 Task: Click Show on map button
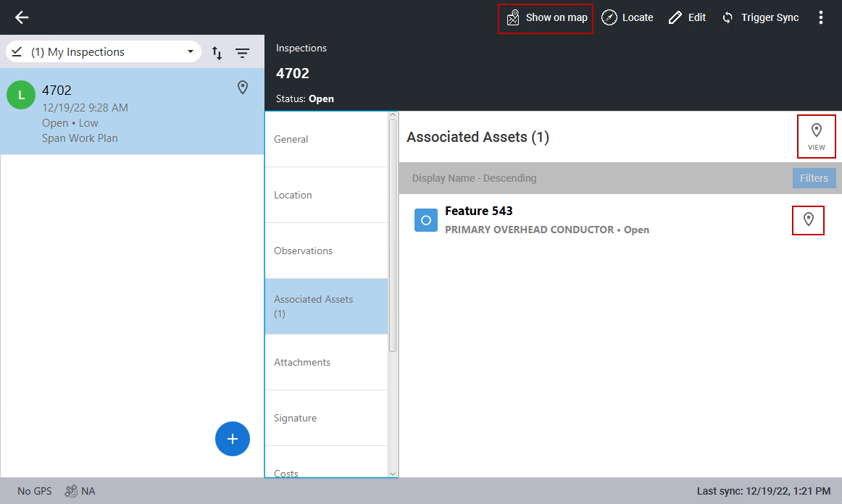point(546,17)
